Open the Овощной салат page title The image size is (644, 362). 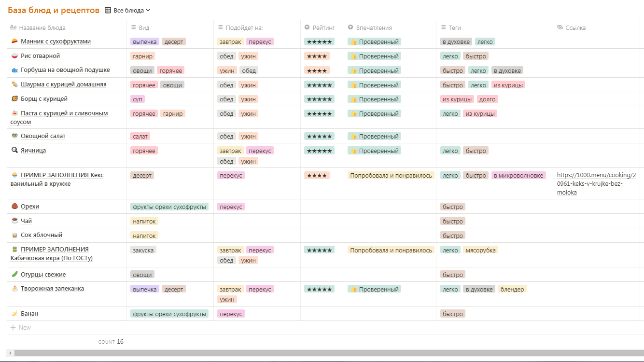43,136
